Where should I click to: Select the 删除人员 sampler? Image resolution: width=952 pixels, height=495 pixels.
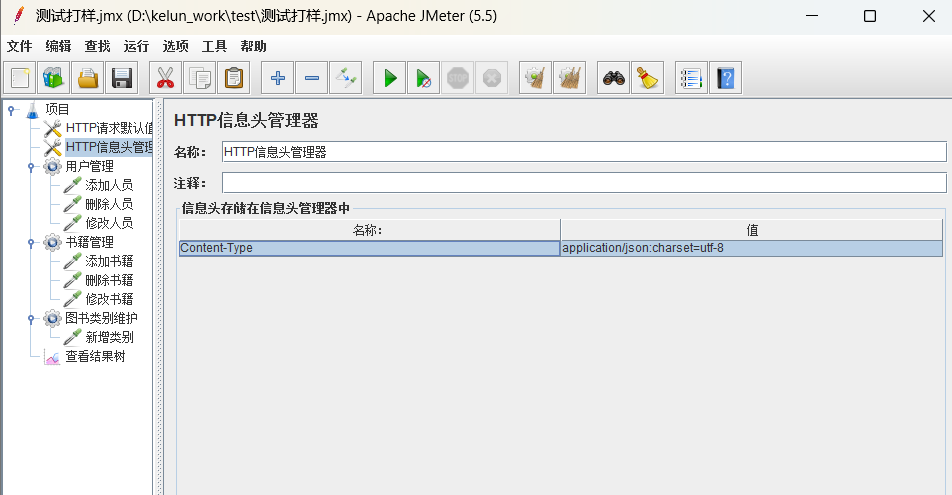[109, 204]
